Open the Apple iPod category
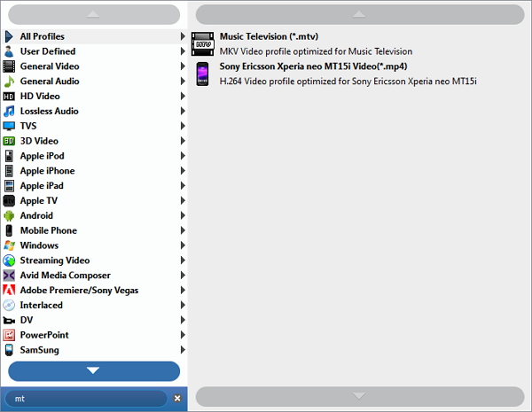532x412 pixels. tap(94, 156)
